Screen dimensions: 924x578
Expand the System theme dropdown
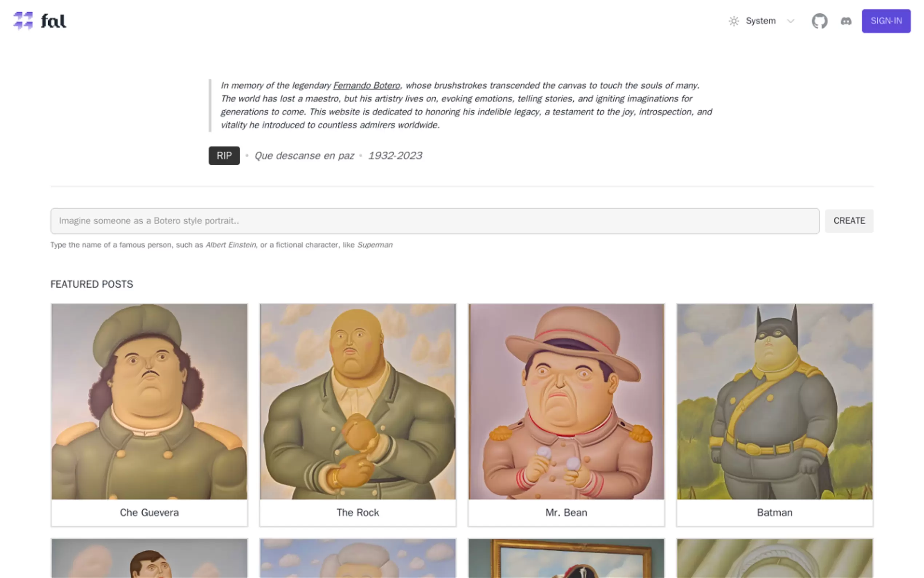pyautogui.click(x=761, y=21)
